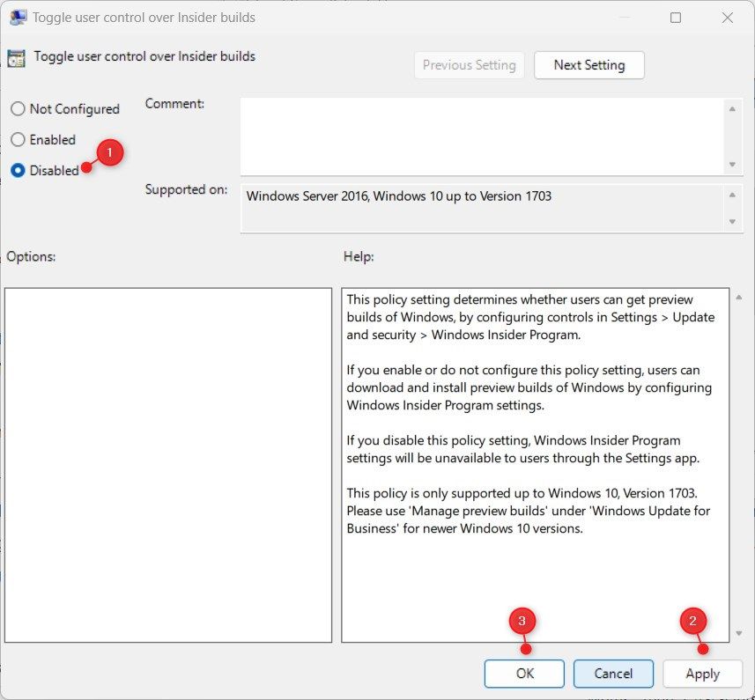Select text in the Supported on field
Image resolution: width=755 pixels, height=700 pixels.
(398, 195)
